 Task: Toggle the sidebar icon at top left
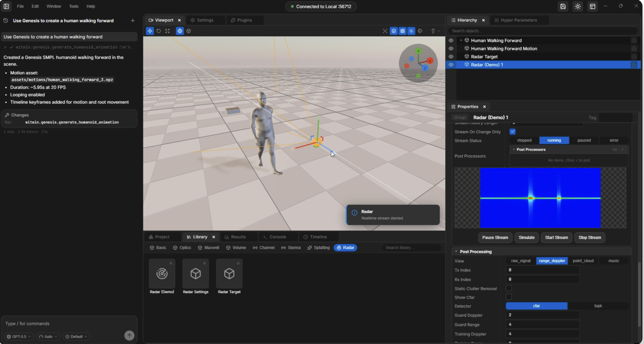coord(6,6)
